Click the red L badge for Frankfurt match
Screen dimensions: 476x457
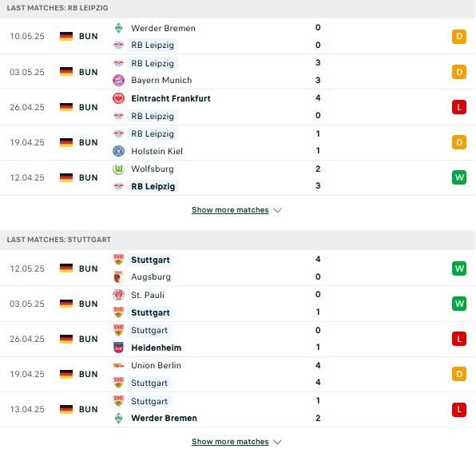tap(459, 107)
